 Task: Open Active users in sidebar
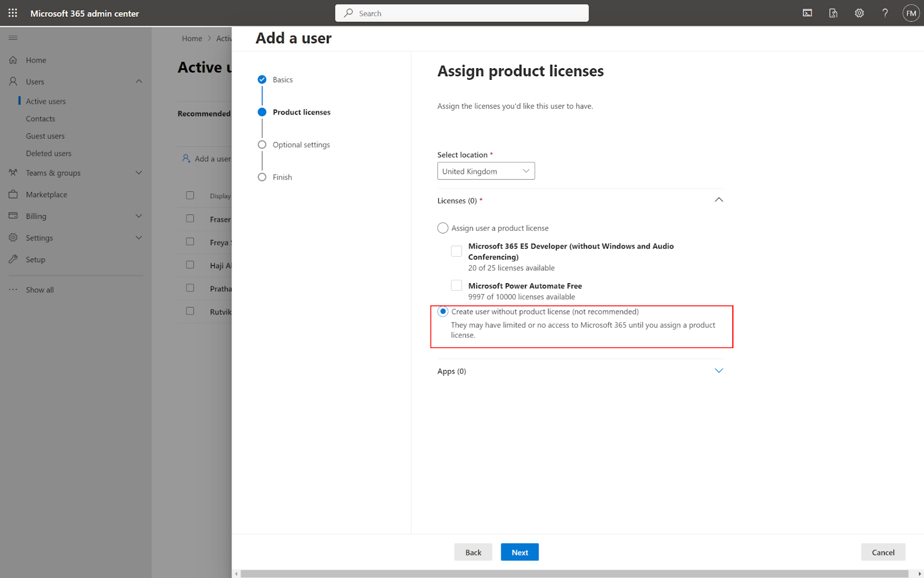click(x=46, y=101)
